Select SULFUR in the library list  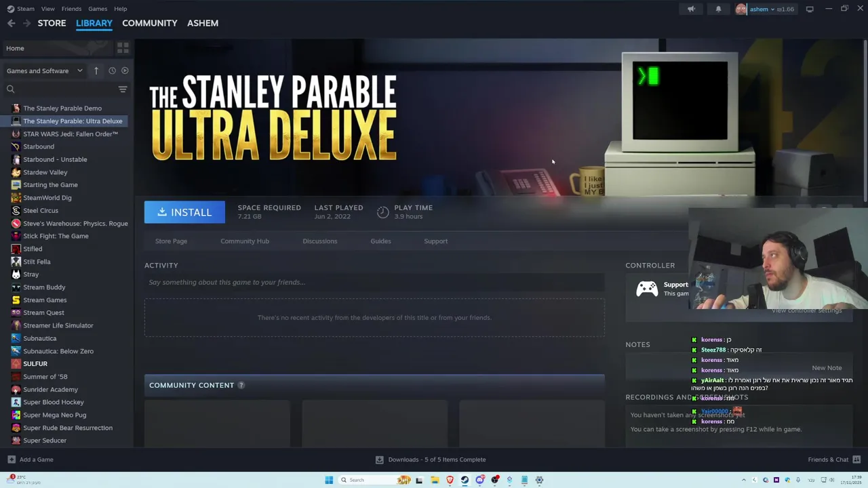click(x=35, y=364)
